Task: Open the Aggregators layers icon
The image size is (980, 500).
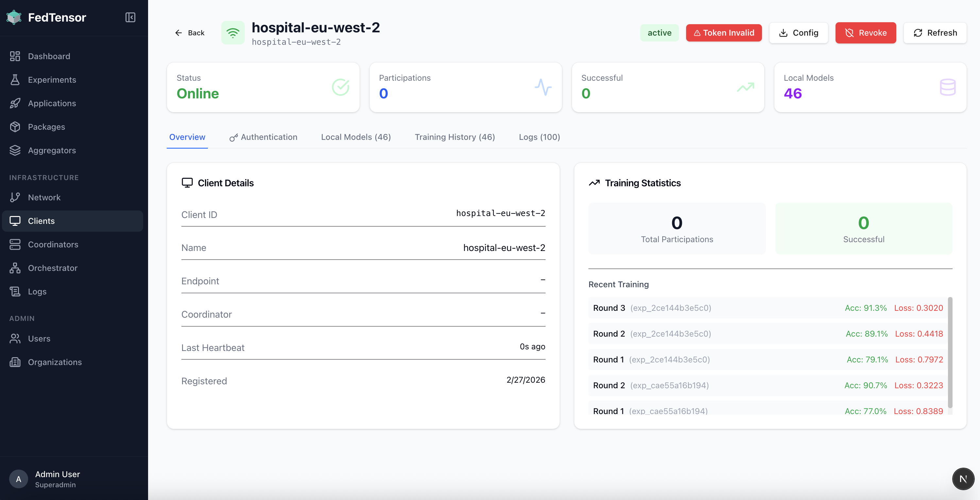Action: tap(15, 151)
